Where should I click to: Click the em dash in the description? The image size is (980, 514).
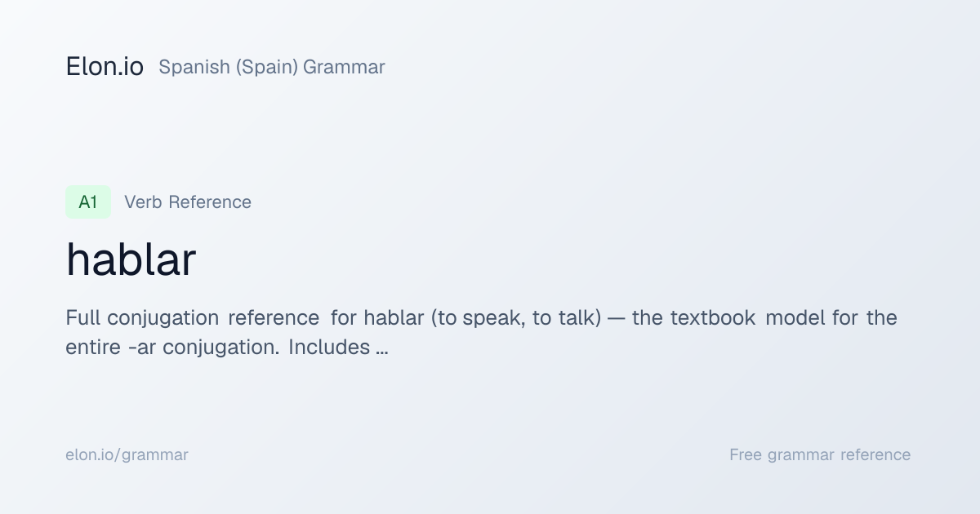tap(617, 317)
